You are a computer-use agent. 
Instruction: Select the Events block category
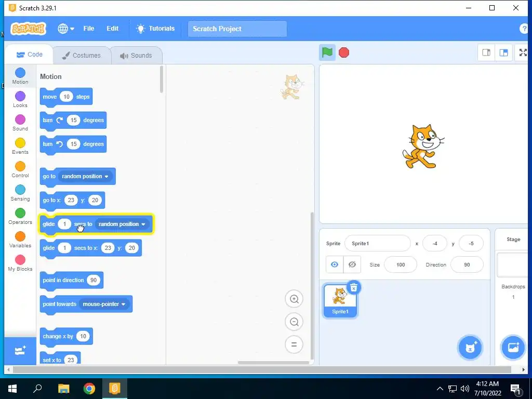(x=20, y=146)
